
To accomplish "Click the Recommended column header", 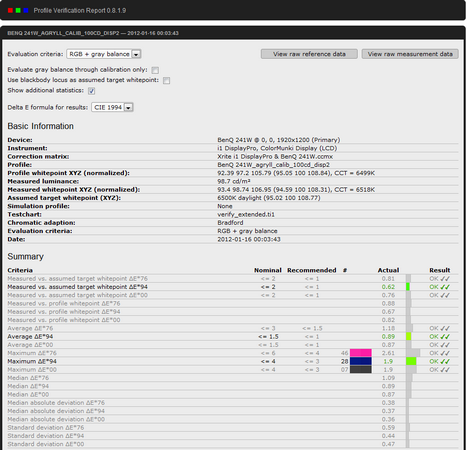I will (x=312, y=270).
